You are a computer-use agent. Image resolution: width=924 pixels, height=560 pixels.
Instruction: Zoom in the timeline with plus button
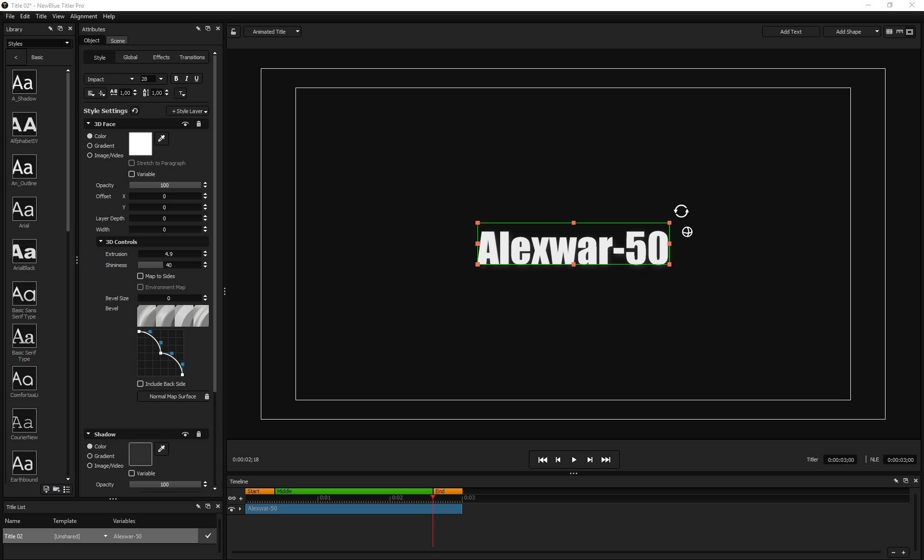click(x=903, y=552)
